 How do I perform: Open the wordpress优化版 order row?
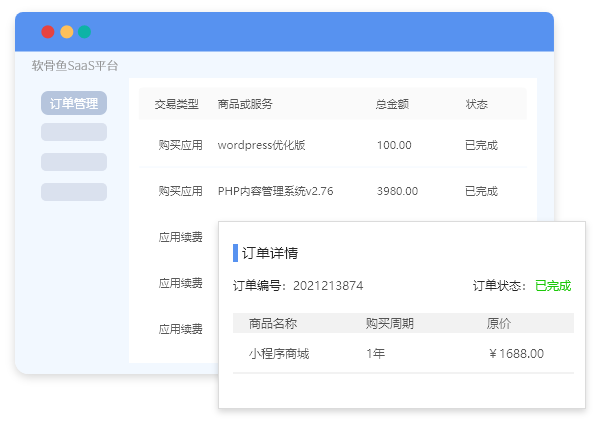click(333, 145)
